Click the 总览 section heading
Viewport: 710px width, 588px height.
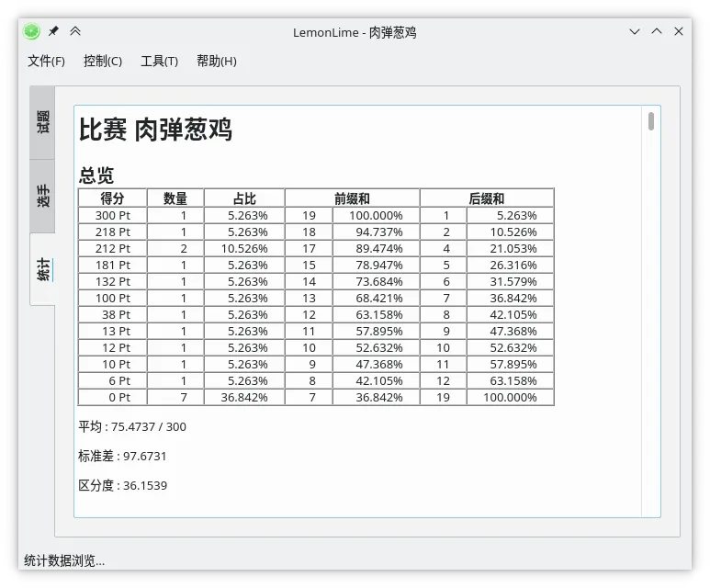click(96, 175)
